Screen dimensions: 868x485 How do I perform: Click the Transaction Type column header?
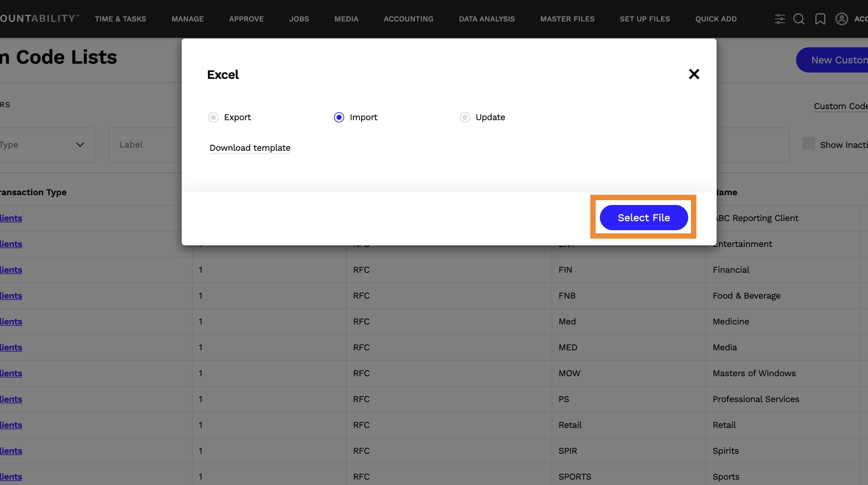coord(33,192)
